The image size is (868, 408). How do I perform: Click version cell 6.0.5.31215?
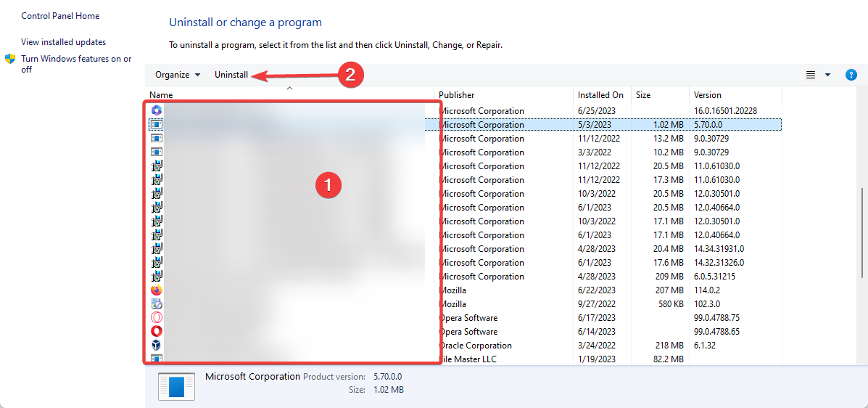[x=714, y=276]
